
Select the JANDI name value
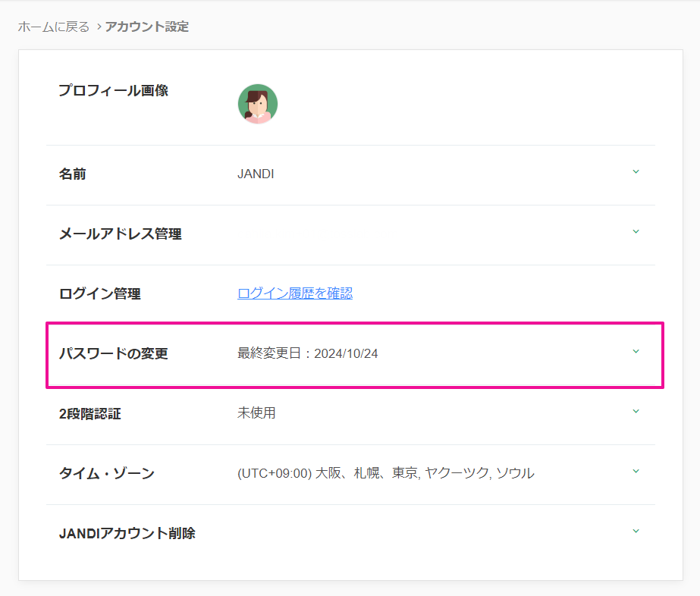point(256,174)
